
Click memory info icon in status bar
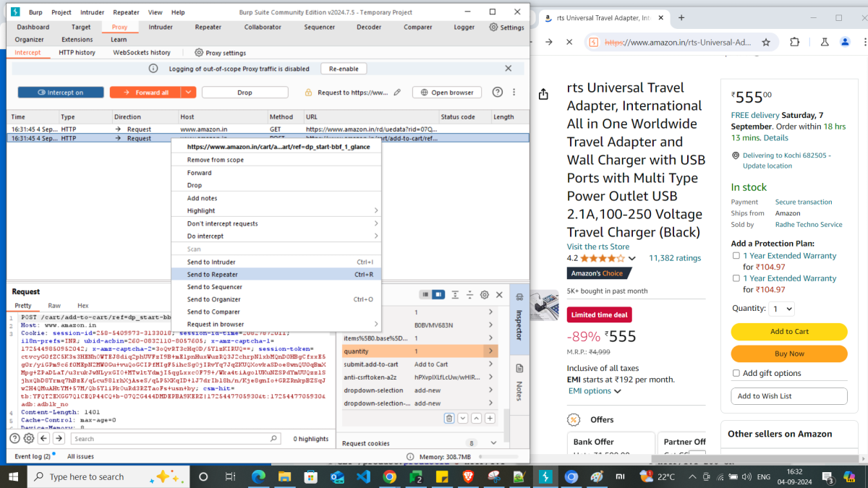coord(410,457)
